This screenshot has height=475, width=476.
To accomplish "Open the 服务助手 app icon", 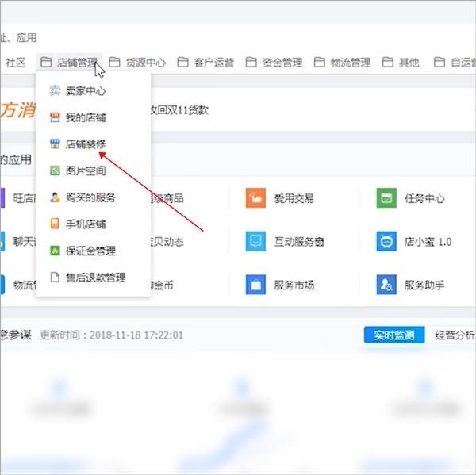I will (386, 283).
